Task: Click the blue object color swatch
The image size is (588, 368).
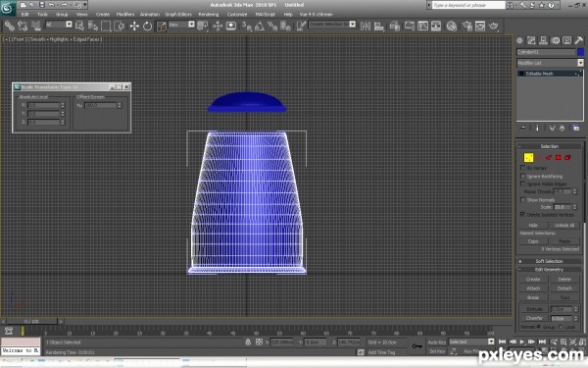Action: tap(580, 52)
